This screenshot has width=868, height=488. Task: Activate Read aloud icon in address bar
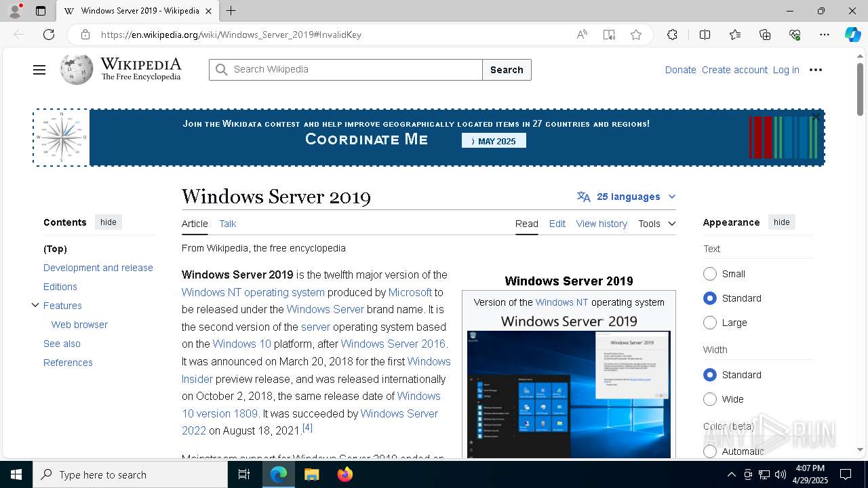(582, 35)
